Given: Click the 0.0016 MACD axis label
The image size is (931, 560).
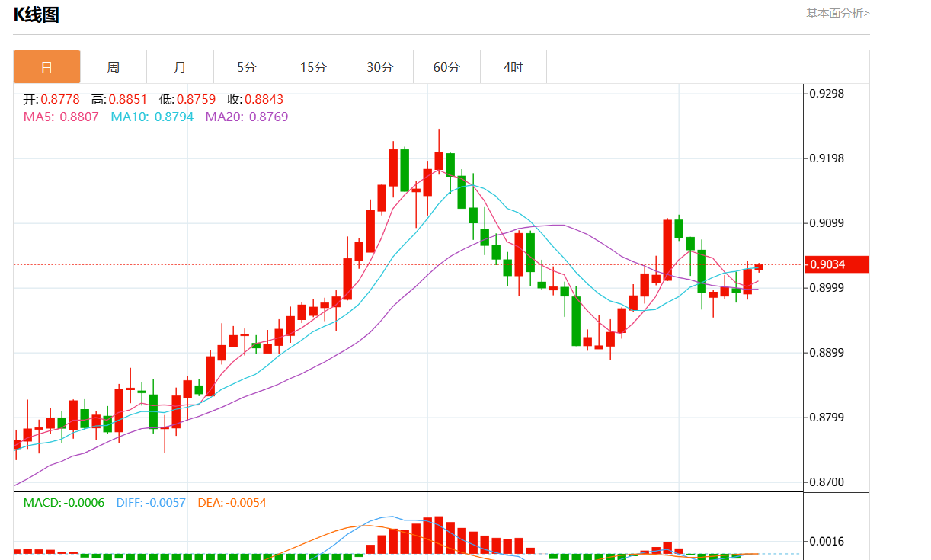Looking at the screenshot, I should 827,542.
